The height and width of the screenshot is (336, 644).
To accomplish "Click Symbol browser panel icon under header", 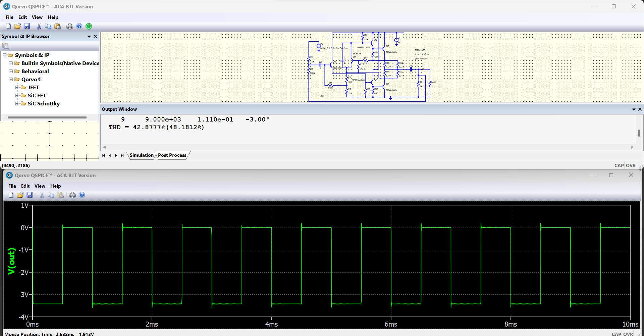I will coord(6,46).
